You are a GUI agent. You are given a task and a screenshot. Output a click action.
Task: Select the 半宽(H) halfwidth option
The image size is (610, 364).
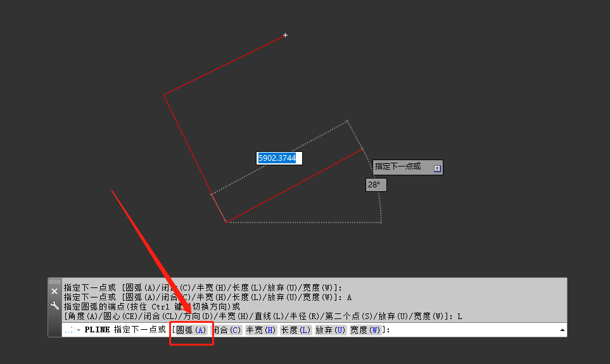click(261, 330)
